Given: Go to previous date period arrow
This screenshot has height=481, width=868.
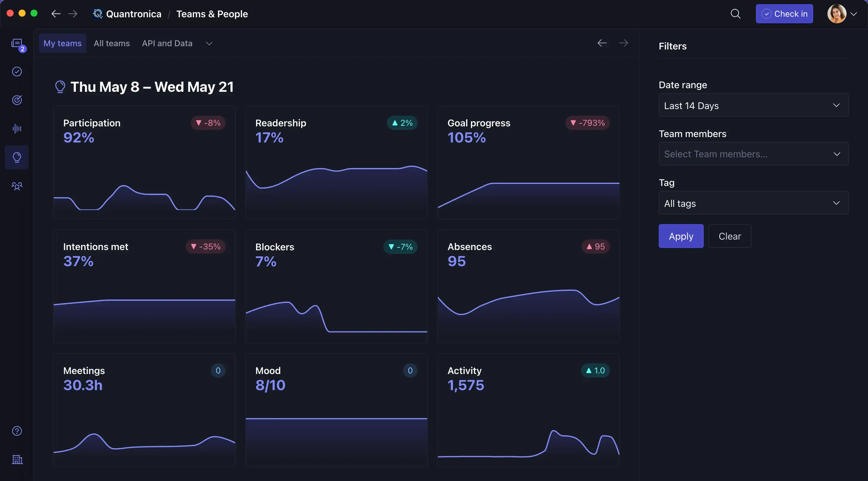Looking at the screenshot, I should 602,43.
